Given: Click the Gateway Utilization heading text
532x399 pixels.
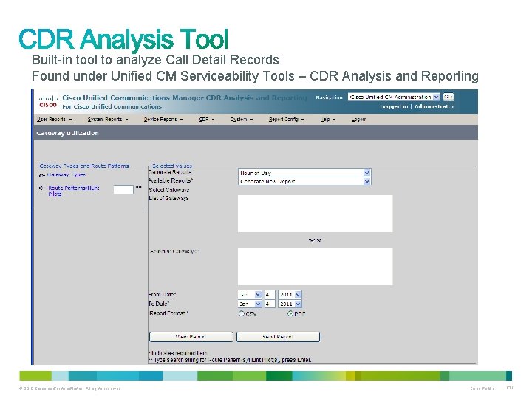Looking at the screenshot, I should (67, 133).
